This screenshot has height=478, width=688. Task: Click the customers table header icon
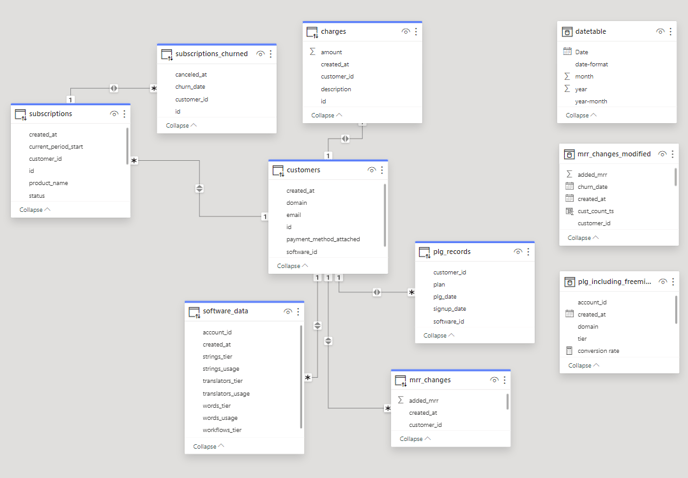278,170
